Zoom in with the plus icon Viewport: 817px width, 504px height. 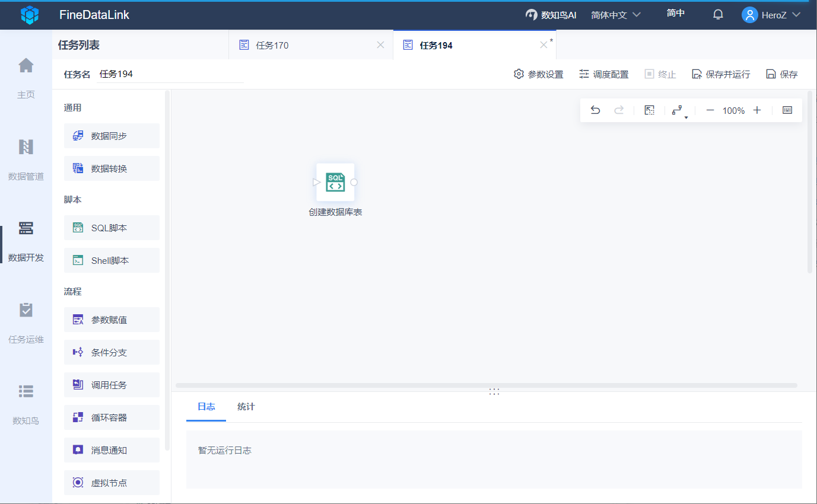[757, 110]
